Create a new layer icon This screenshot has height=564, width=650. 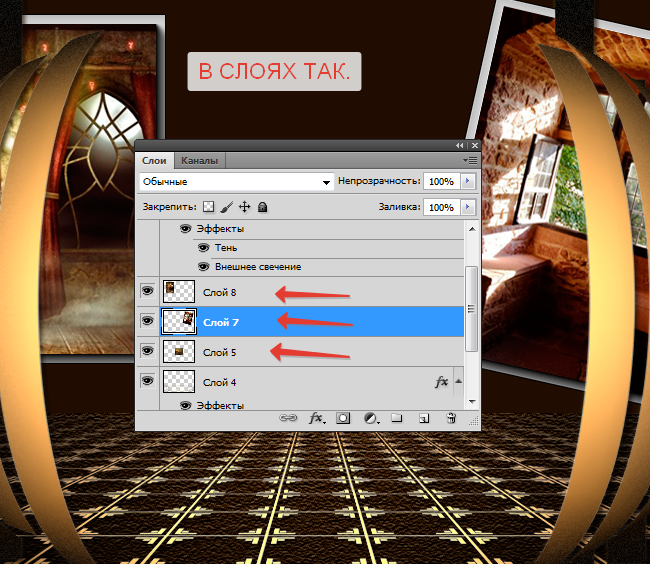tap(423, 418)
